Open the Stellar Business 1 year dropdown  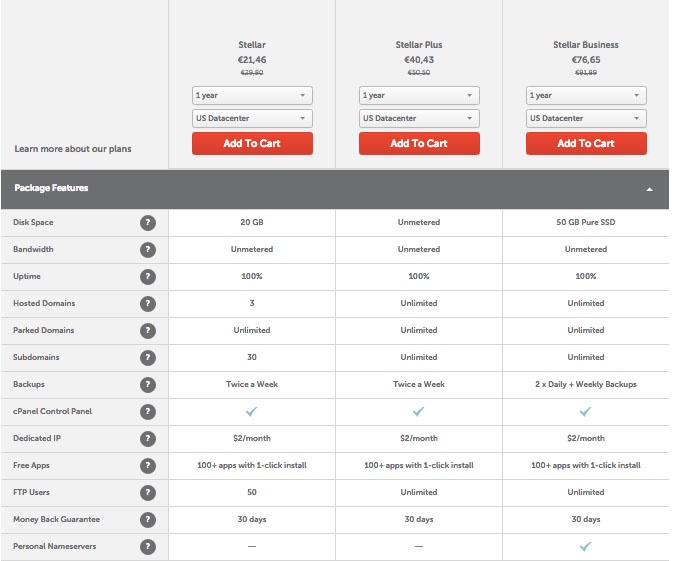click(x=586, y=96)
